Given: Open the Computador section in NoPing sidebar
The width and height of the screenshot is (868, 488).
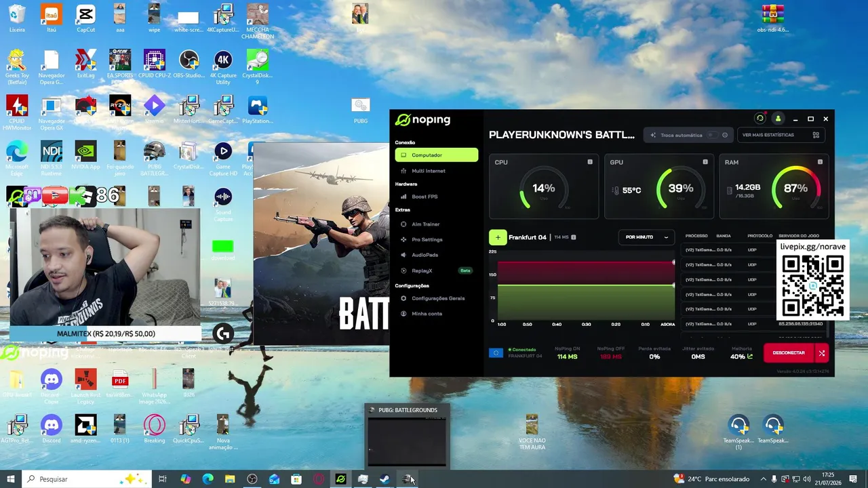Looking at the screenshot, I should point(437,155).
